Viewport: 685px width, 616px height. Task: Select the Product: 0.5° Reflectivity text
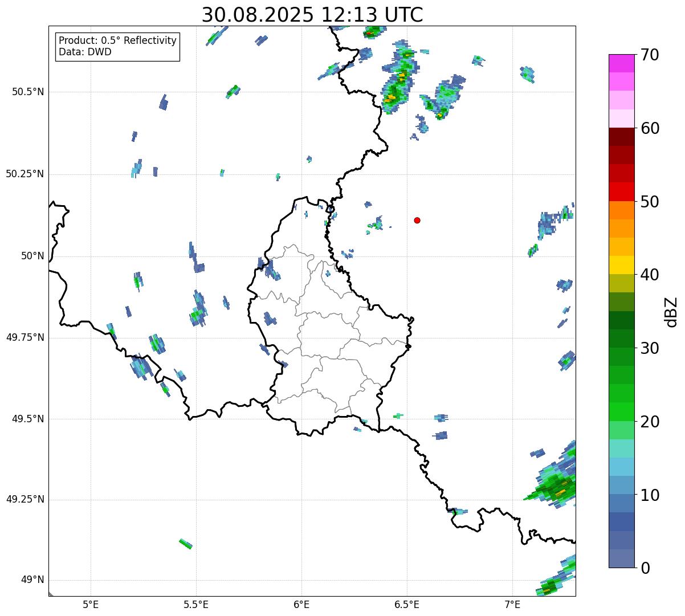coord(117,40)
